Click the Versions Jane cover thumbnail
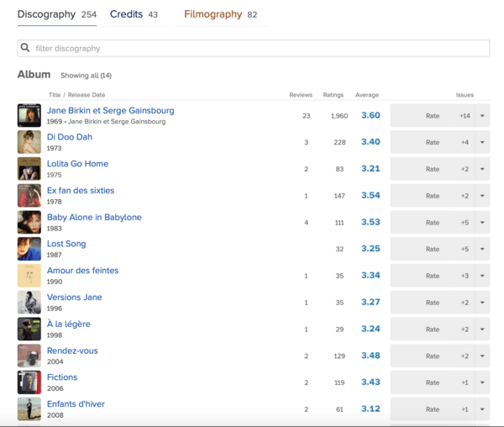Viewport: 504px width, 427px height. point(29,303)
